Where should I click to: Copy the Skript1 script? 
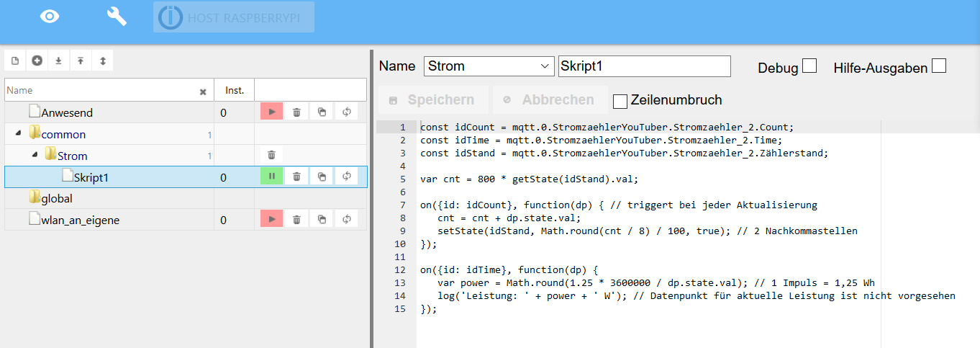pos(322,177)
